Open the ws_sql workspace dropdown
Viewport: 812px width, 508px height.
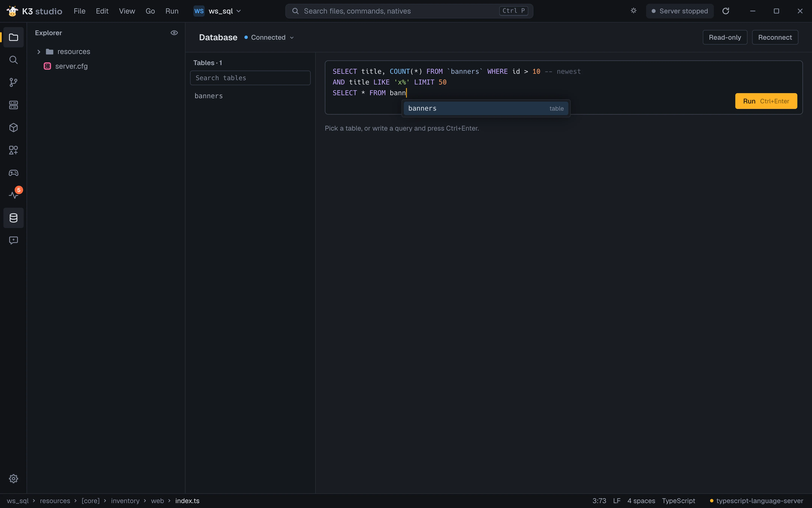(x=217, y=11)
